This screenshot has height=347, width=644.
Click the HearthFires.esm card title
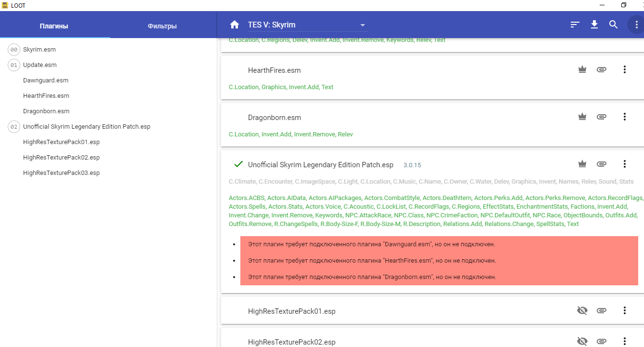(x=275, y=70)
